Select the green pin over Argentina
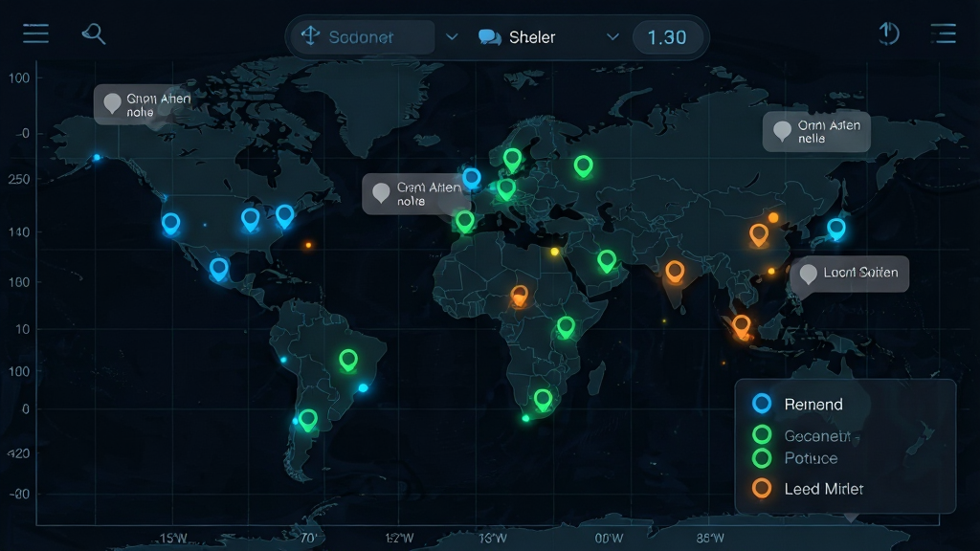980x551 pixels. (307, 420)
